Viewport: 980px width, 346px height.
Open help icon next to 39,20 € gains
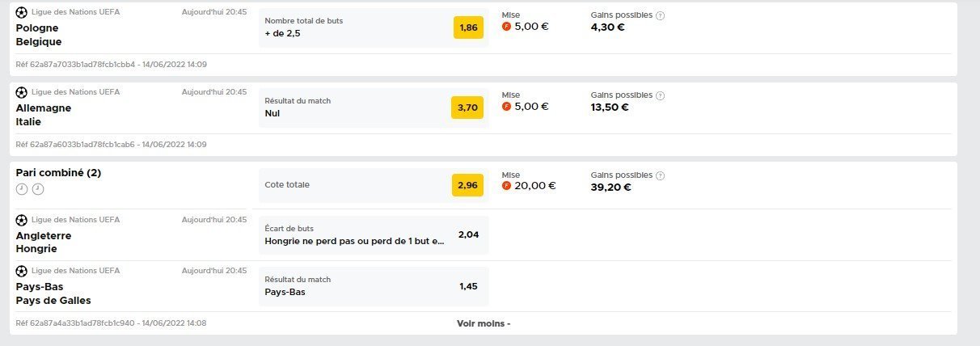point(661,175)
